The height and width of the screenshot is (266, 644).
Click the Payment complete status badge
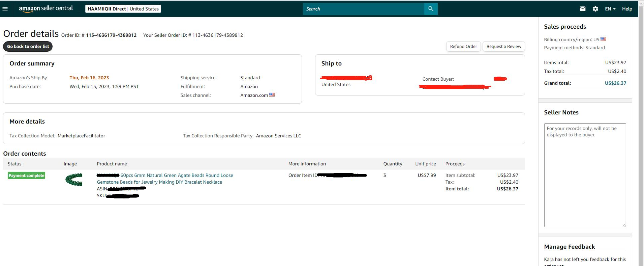click(x=26, y=176)
